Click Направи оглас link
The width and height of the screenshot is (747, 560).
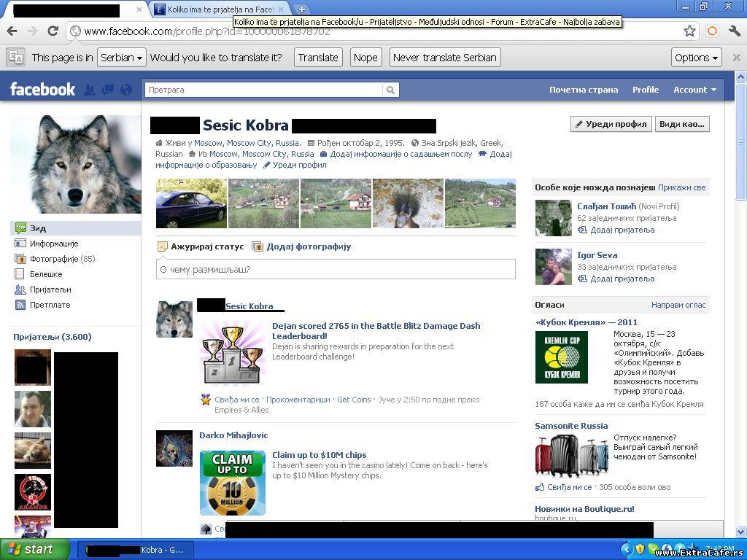[x=678, y=305]
